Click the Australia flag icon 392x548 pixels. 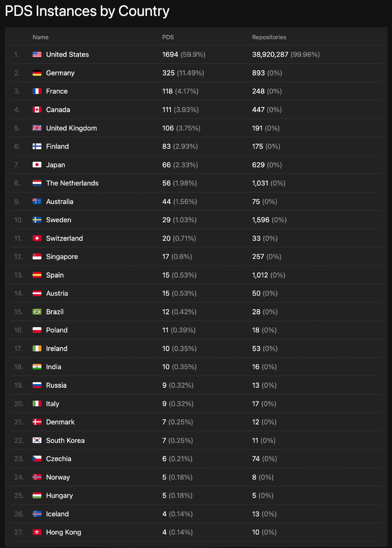tap(37, 201)
